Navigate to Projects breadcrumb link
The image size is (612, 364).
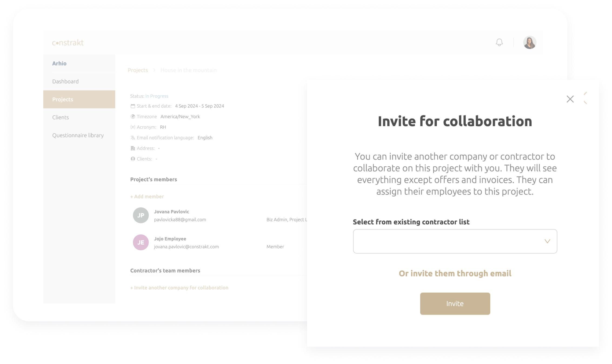tap(138, 70)
